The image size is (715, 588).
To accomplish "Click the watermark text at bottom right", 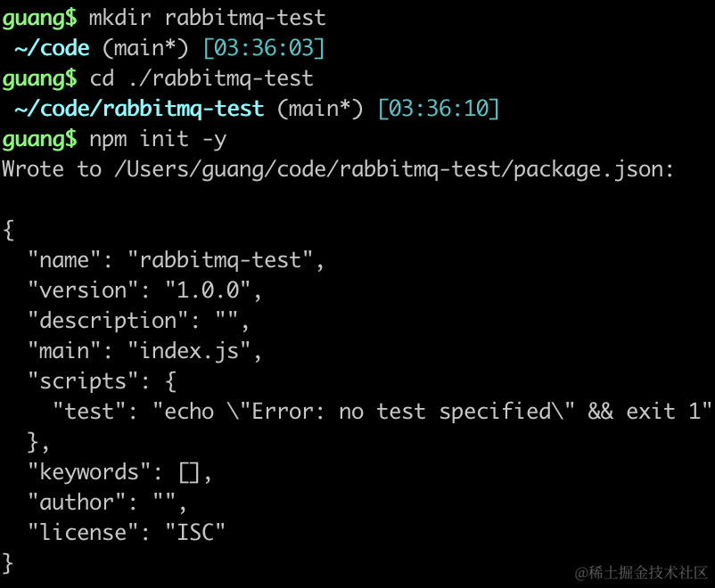I will tap(641, 573).
